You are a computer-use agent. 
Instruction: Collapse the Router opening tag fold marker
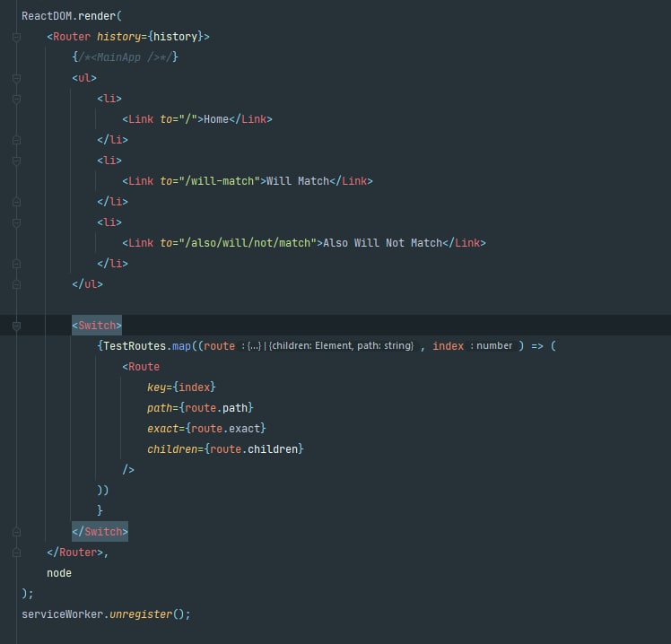click(x=17, y=38)
